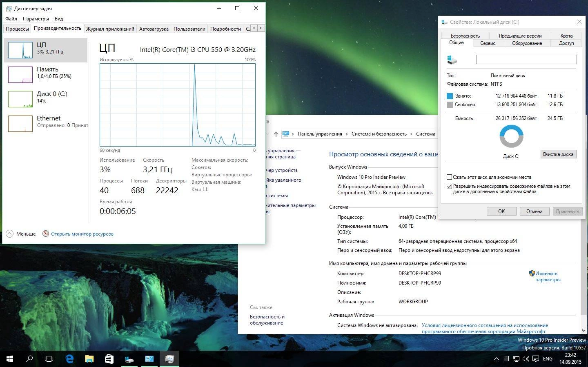Image resolution: width=588 pixels, height=367 pixels.
Task: Open the Доступ tab in disk properties
Action: (x=566, y=43)
